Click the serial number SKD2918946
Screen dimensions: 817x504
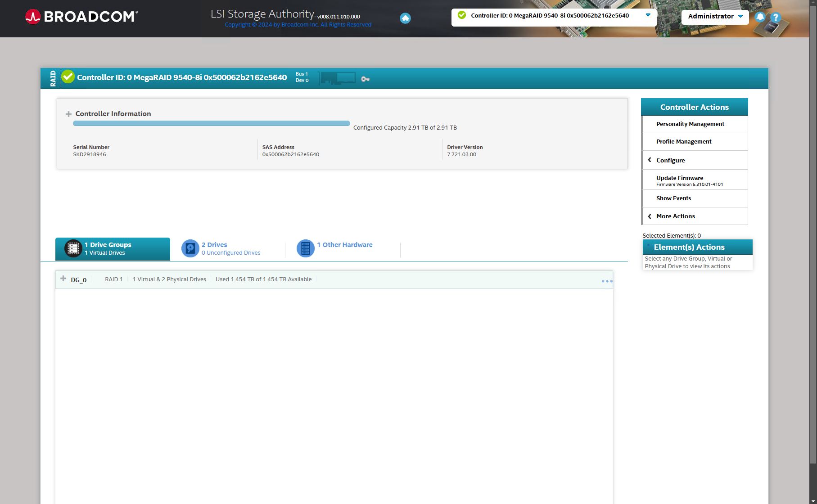click(90, 154)
